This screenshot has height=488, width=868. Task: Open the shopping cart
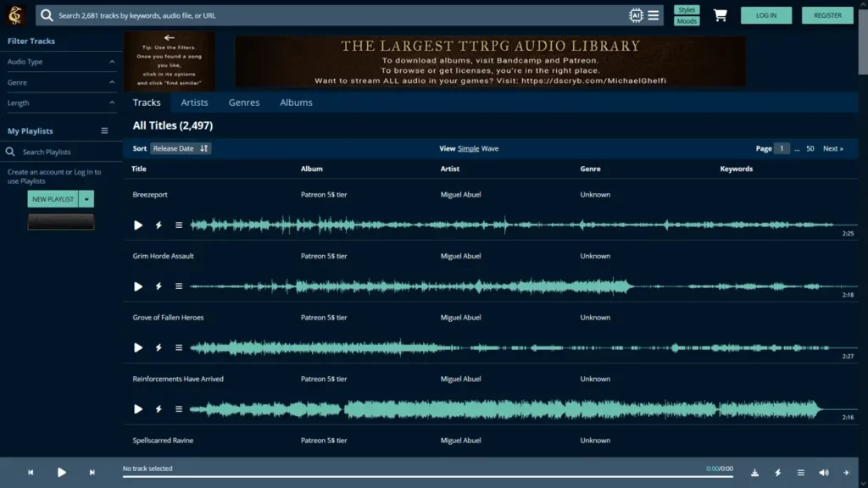click(x=720, y=14)
